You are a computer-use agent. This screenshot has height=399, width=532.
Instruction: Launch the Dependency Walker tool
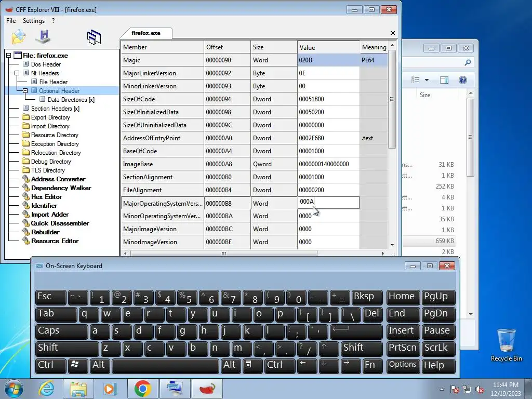pos(61,188)
